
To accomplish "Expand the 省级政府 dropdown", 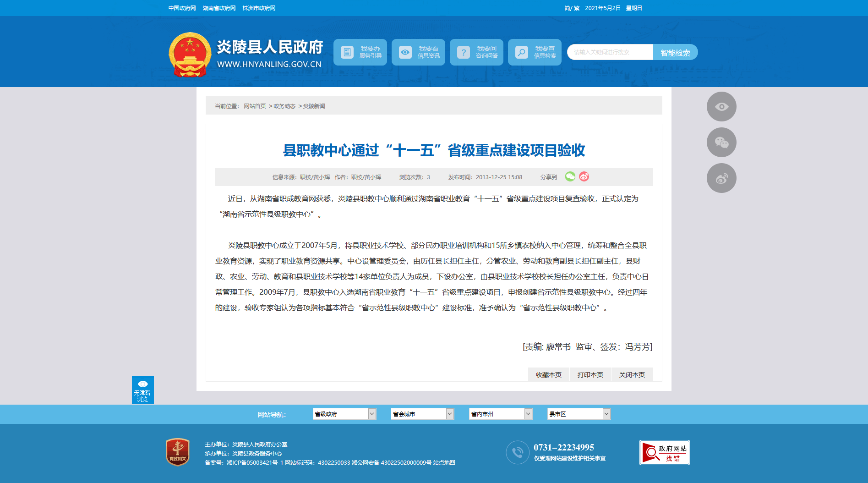I will [344, 414].
